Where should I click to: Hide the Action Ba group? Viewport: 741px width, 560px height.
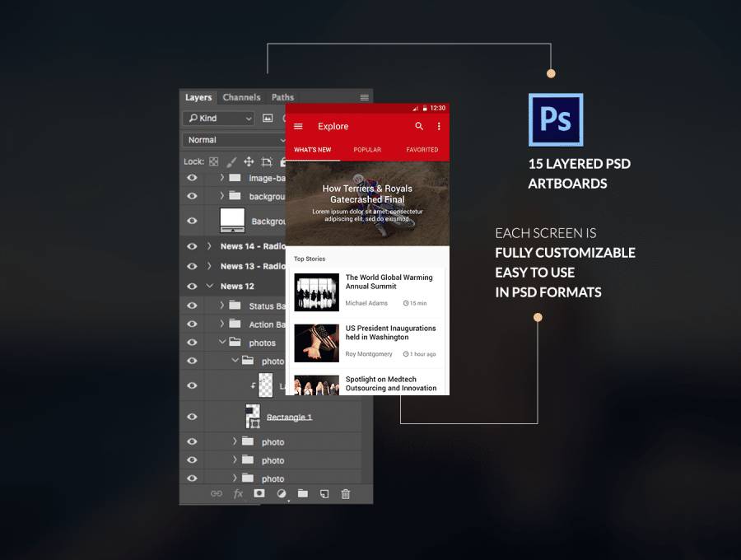pyautogui.click(x=192, y=324)
